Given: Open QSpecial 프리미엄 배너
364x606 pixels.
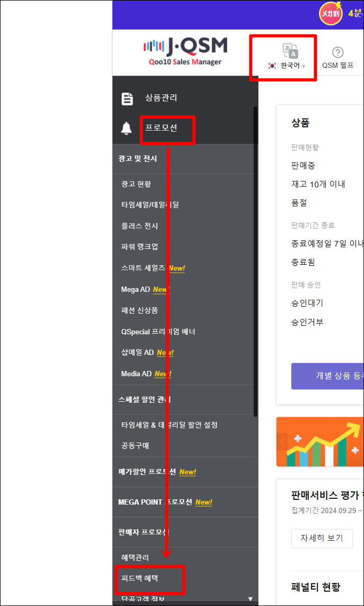Looking at the screenshot, I should [160, 331].
